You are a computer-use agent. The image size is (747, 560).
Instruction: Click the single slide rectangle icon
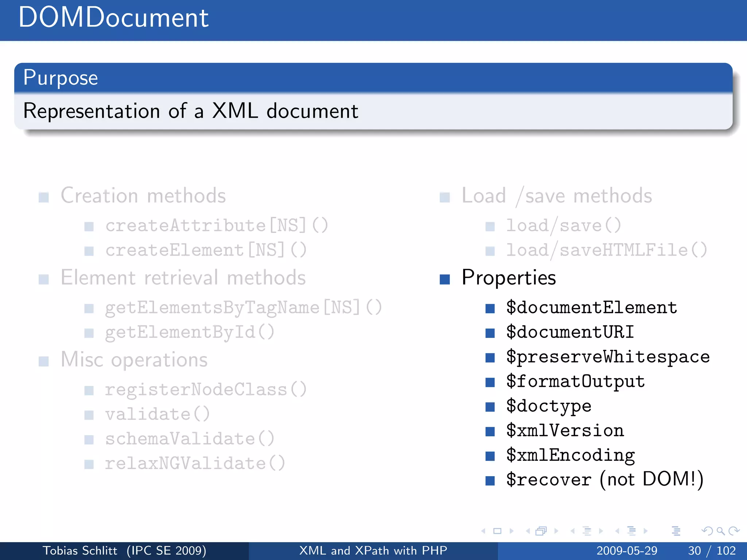pyautogui.click(x=498, y=531)
